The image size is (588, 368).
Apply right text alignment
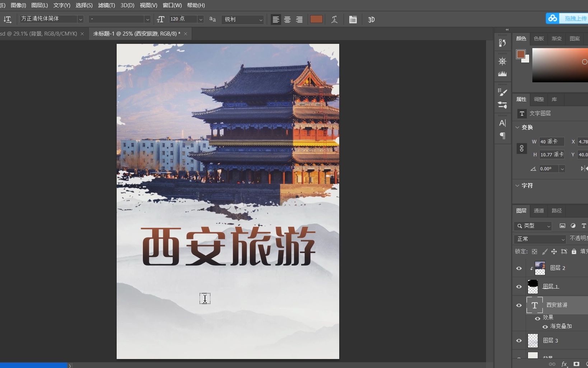click(299, 19)
